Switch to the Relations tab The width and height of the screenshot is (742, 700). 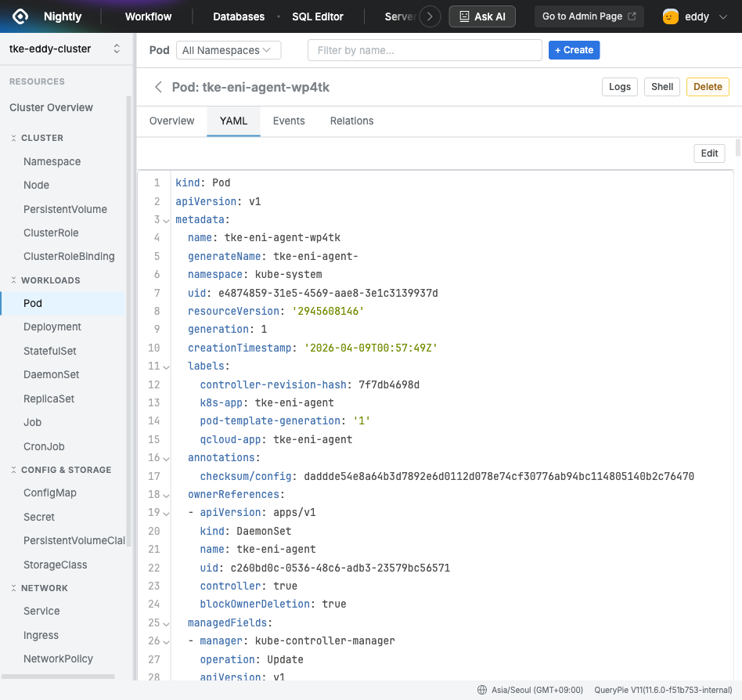(351, 121)
